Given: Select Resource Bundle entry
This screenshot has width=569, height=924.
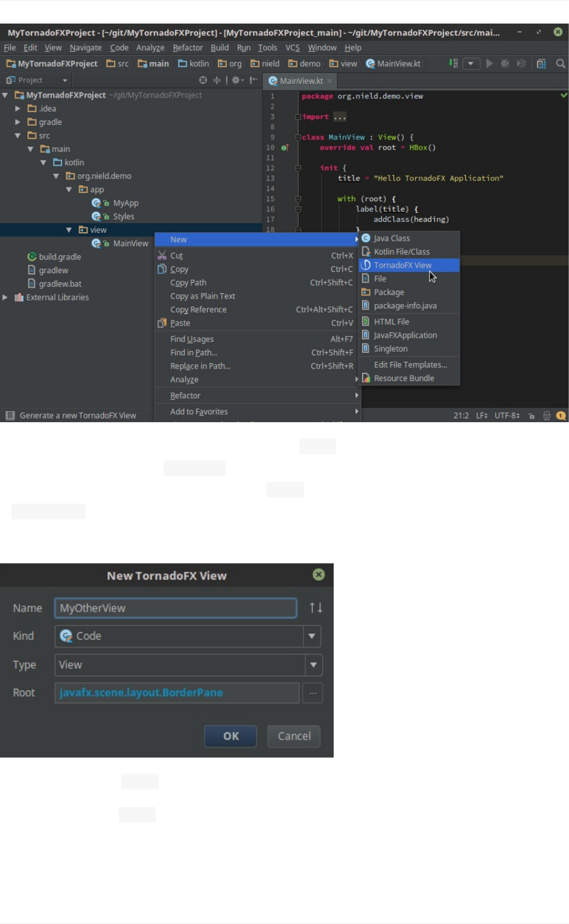Looking at the screenshot, I should click(x=409, y=378).
